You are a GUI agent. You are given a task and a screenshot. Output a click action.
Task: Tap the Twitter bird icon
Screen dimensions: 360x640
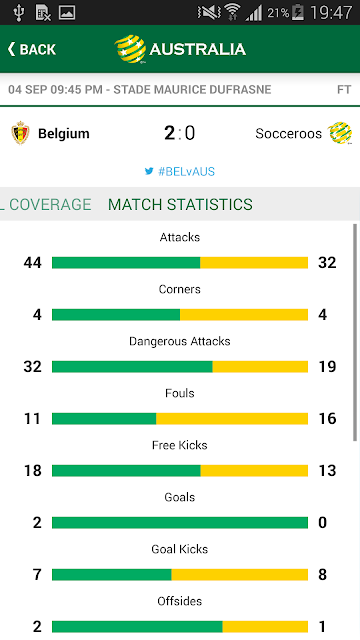tap(149, 171)
